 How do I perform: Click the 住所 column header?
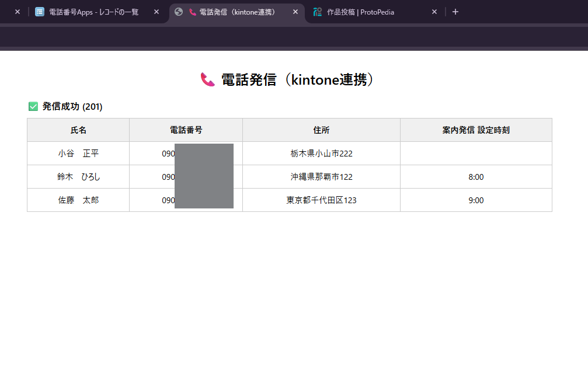click(x=321, y=130)
